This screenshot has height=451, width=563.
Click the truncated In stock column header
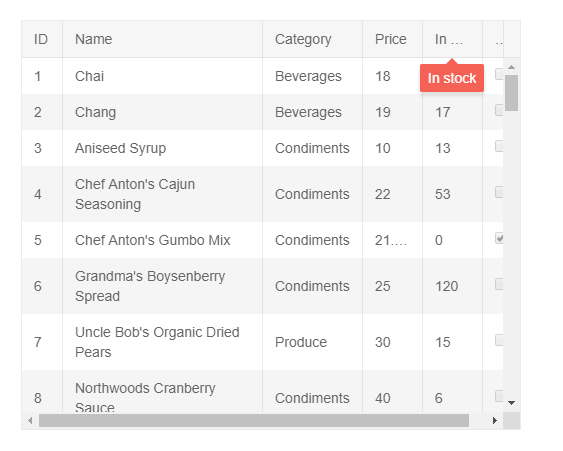click(x=453, y=39)
